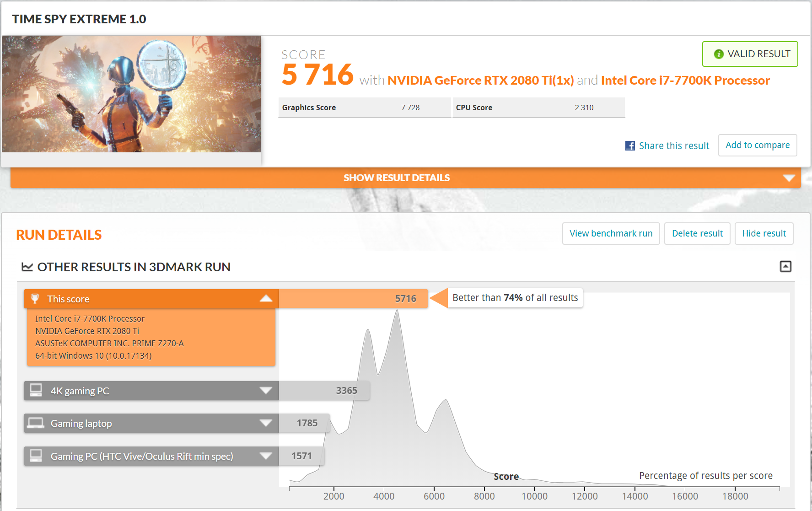Click Delete result button

pyautogui.click(x=697, y=233)
